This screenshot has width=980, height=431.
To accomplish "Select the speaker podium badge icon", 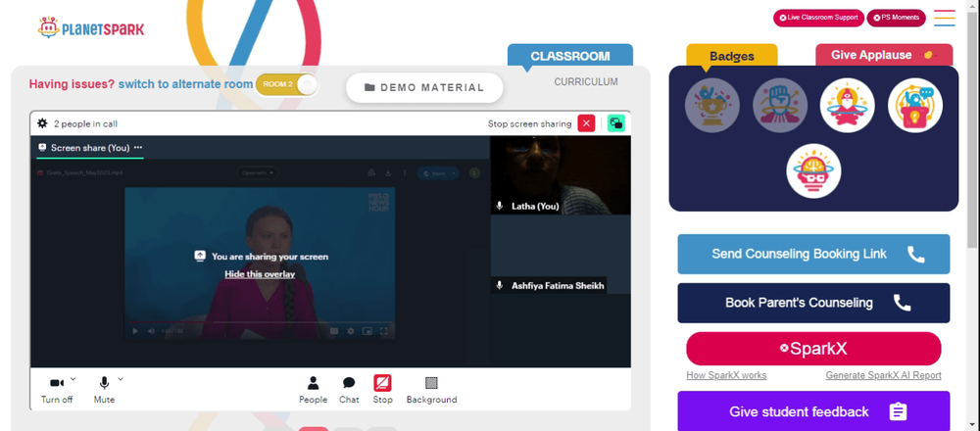I will click(915, 105).
